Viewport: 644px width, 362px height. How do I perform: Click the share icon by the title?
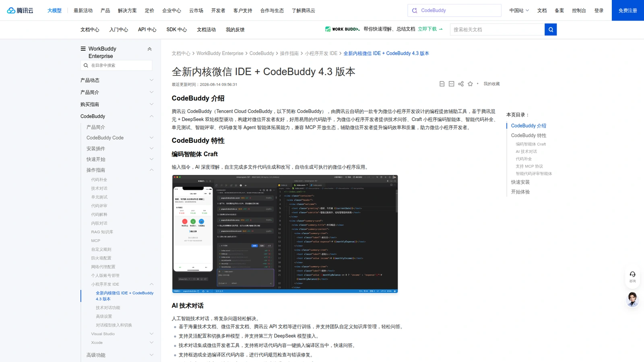click(x=461, y=84)
